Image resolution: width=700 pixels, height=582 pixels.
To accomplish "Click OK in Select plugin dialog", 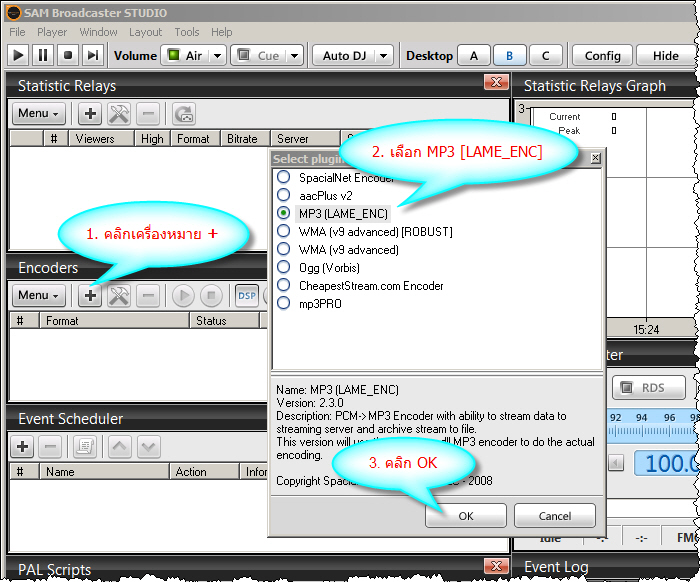I will click(x=466, y=516).
